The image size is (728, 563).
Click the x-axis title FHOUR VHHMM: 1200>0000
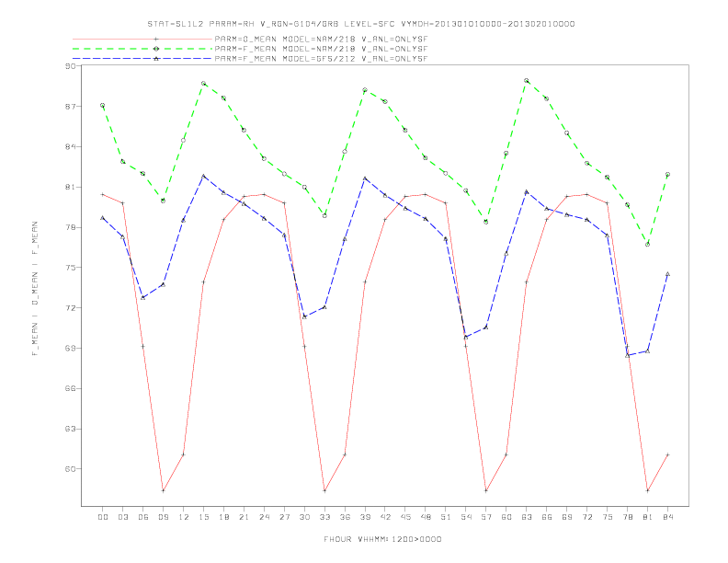tap(382, 539)
